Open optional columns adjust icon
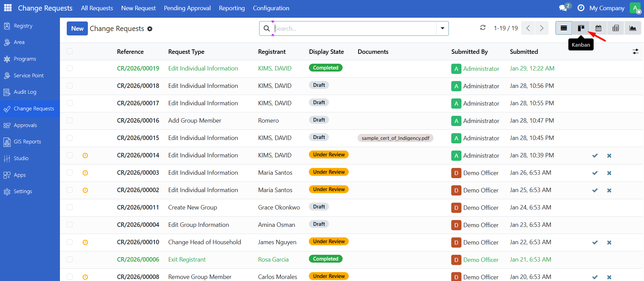The height and width of the screenshot is (281, 644). click(635, 51)
